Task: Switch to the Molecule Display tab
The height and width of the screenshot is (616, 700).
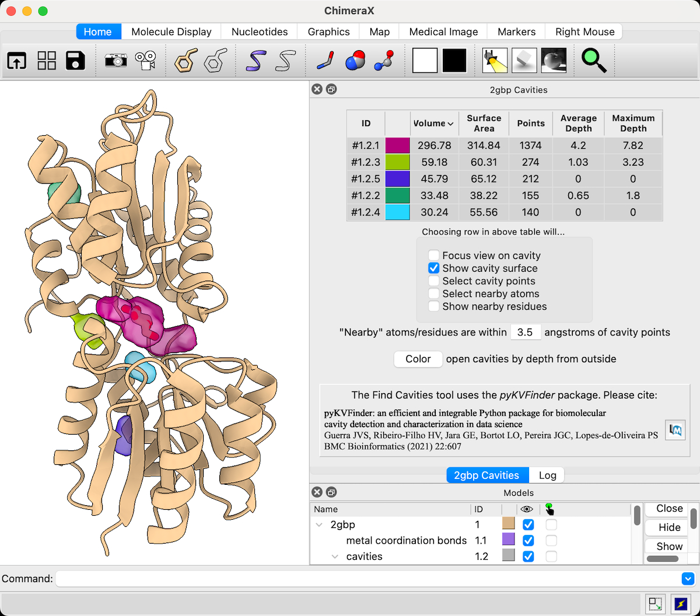Action: click(x=171, y=32)
